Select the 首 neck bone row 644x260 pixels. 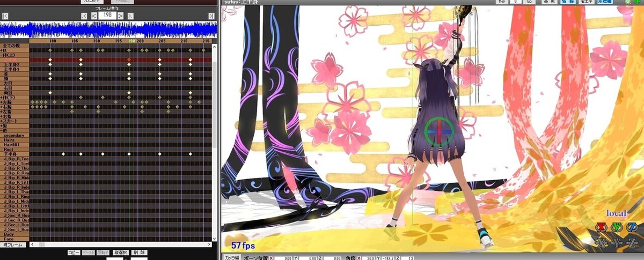14,74
